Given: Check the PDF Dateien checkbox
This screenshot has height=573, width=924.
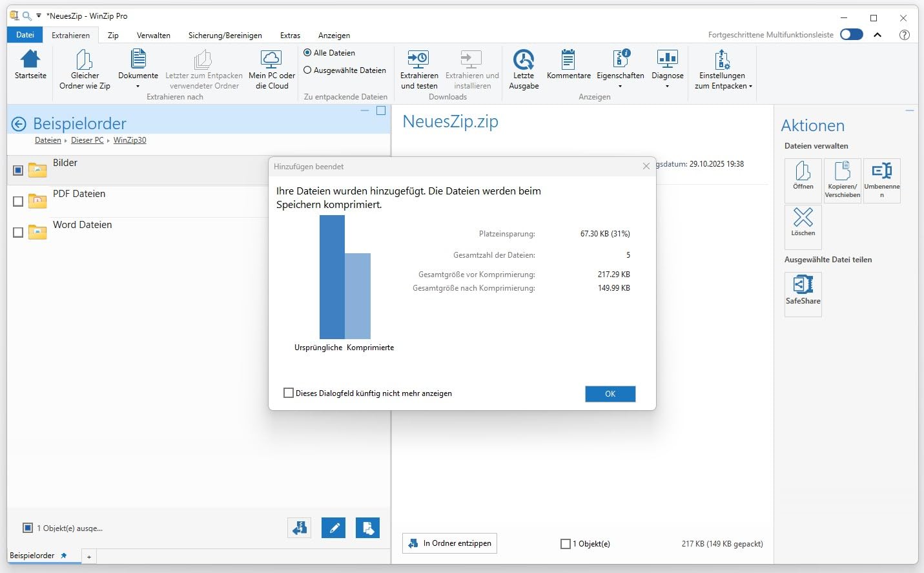Looking at the screenshot, I should point(18,202).
